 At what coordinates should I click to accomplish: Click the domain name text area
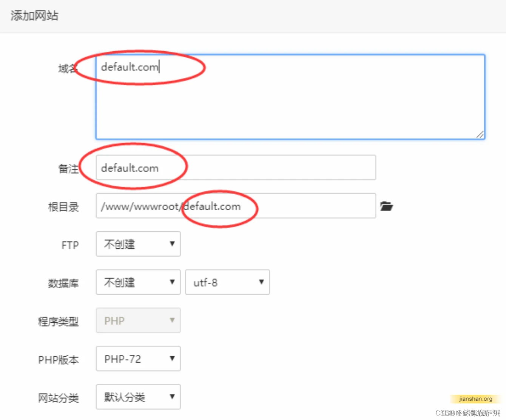[290, 97]
